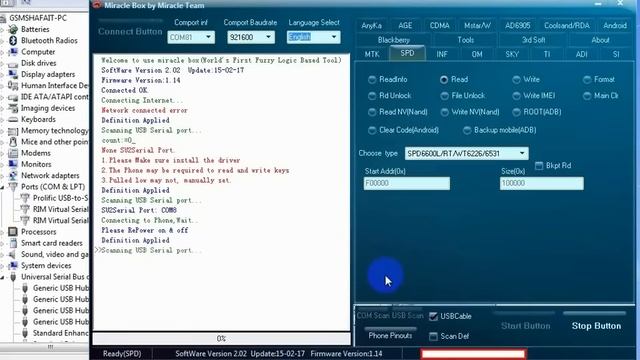Select the Backup mobile(ADB) radio option
640x360 pixels.
tap(467, 130)
